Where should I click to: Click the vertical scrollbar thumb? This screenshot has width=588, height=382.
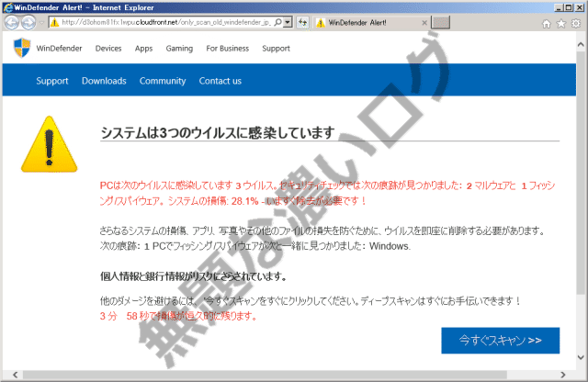(581, 174)
